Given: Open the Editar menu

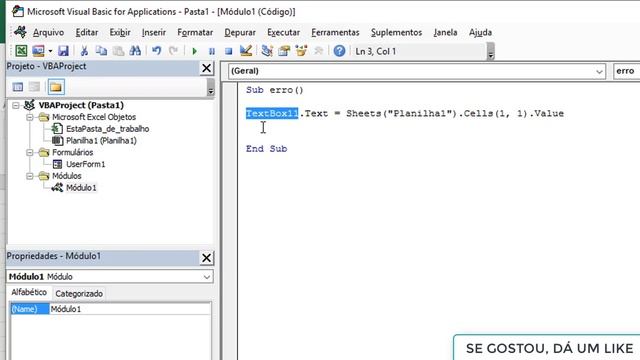Looking at the screenshot, I should (87, 32).
